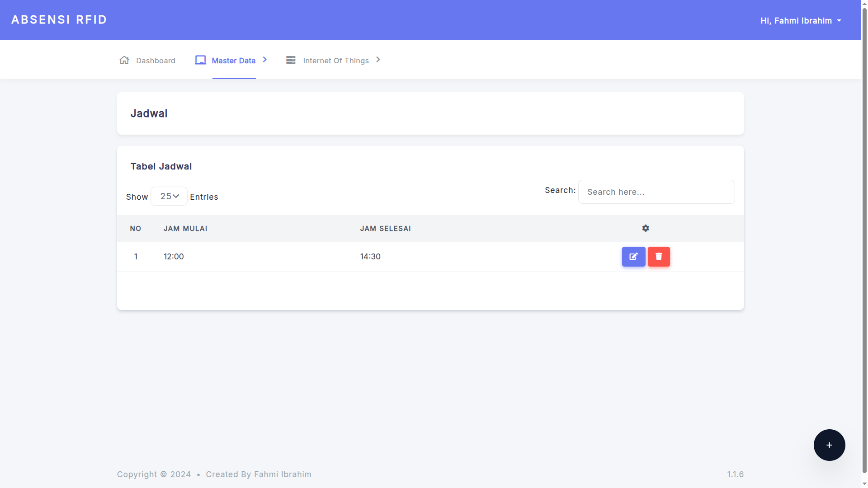This screenshot has width=868, height=488.
Task: Focus the Search here input field
Action: [656, 192]
